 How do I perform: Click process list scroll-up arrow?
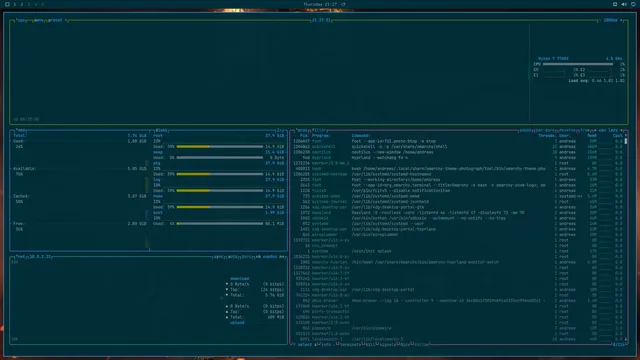point(626,136)
